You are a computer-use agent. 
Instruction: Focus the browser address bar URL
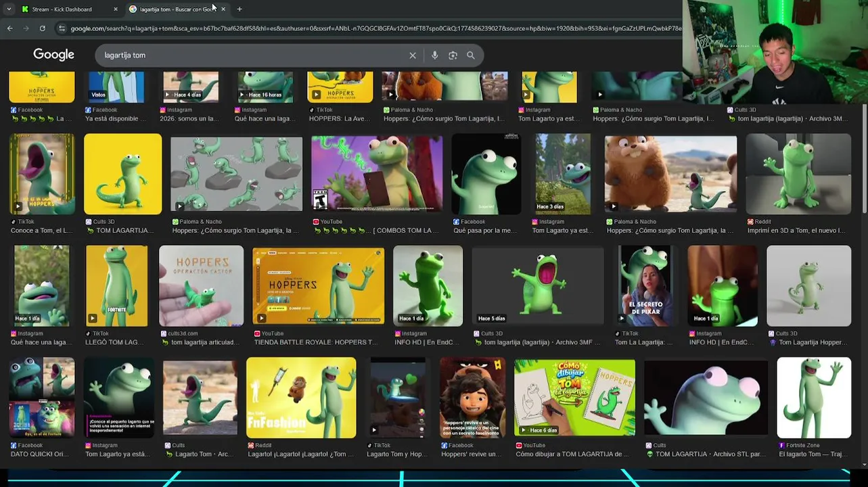pos(375,28)
